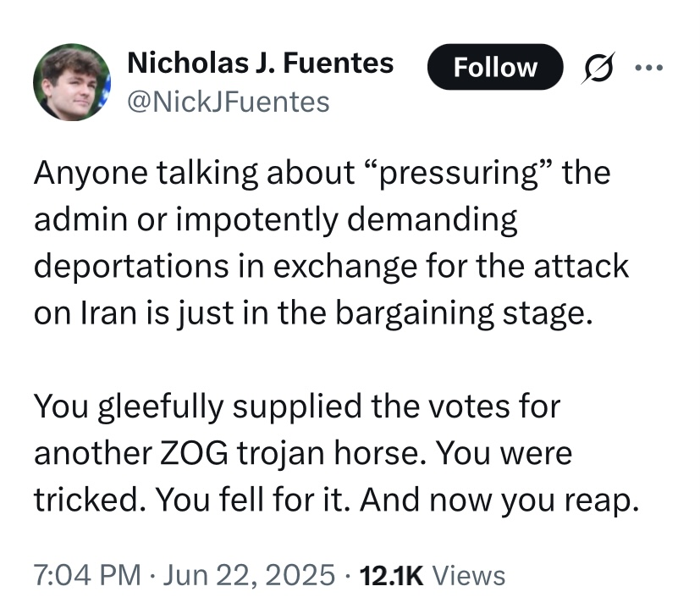Click the words "You were tricked"

303,477
